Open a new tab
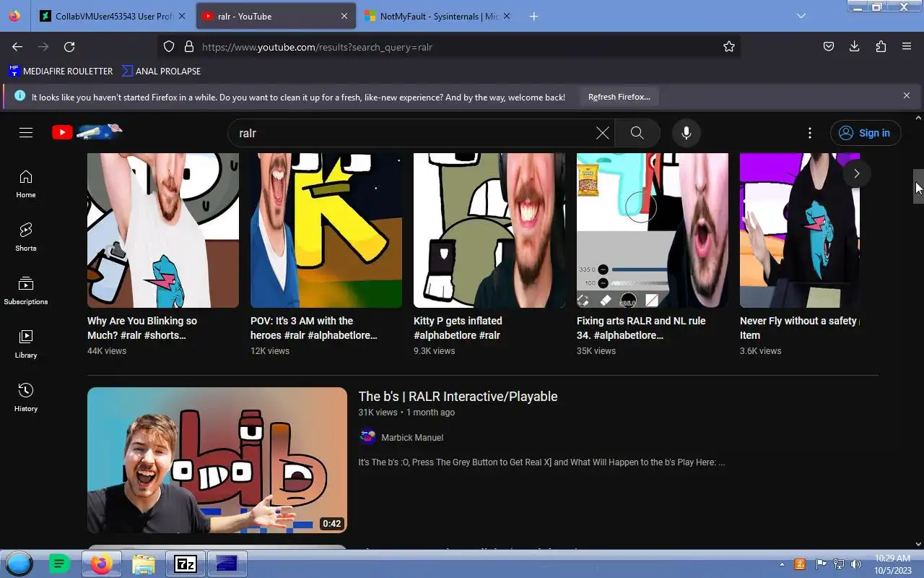The image size is (924, 578). [x=533, y=16]
